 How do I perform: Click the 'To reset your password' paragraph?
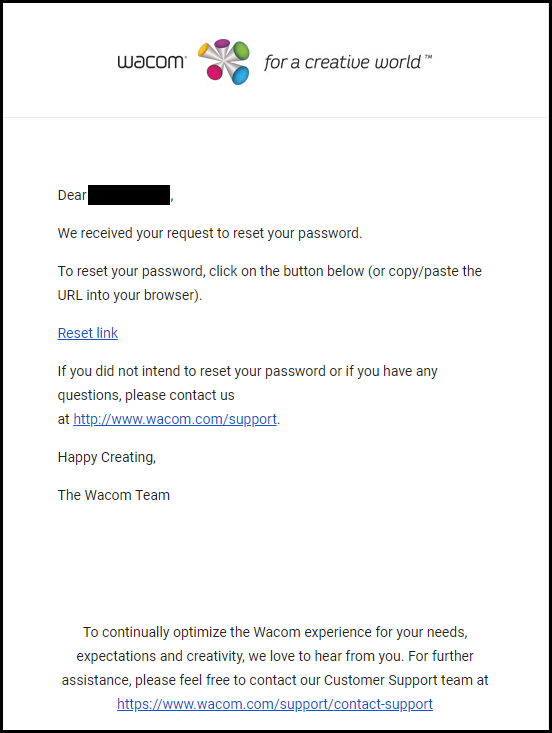pyautogui.click(x=270, y=283)
